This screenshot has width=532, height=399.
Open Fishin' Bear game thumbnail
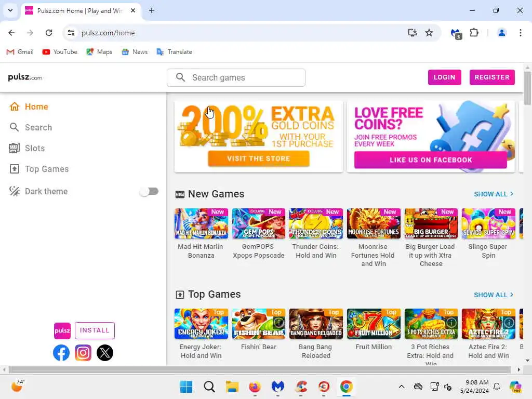click(259, 324)
